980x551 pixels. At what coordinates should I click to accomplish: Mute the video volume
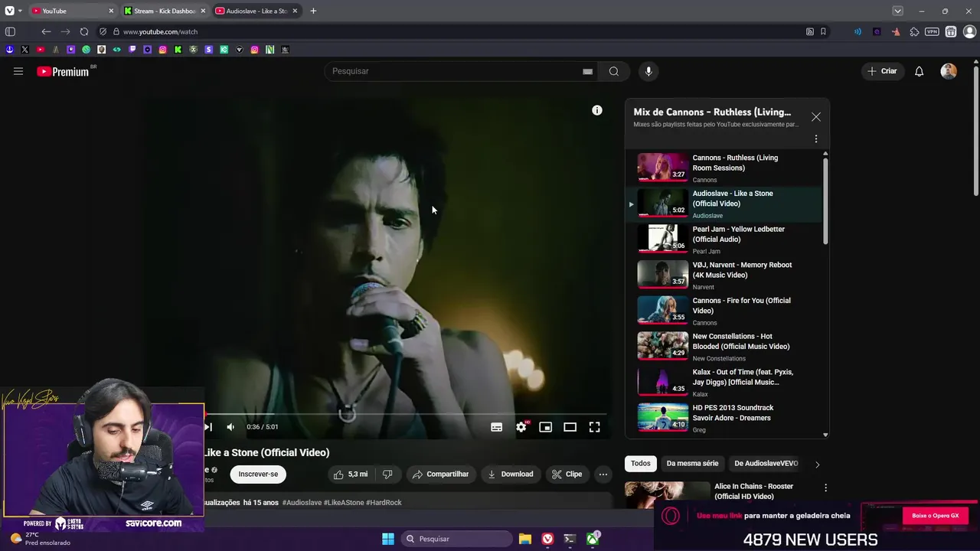(230, 427)
